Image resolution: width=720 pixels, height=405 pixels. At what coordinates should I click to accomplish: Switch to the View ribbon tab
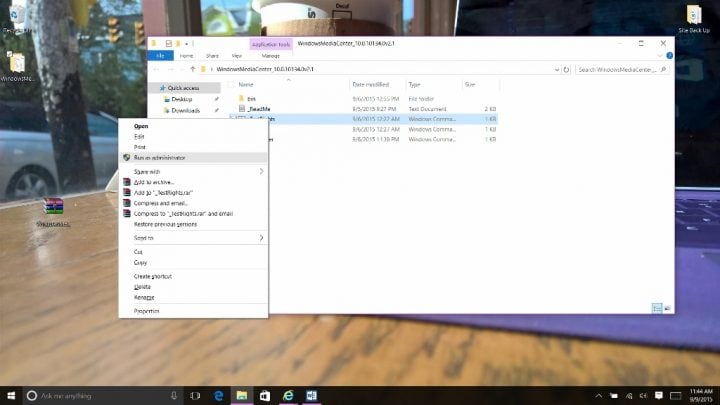[236, 56]
